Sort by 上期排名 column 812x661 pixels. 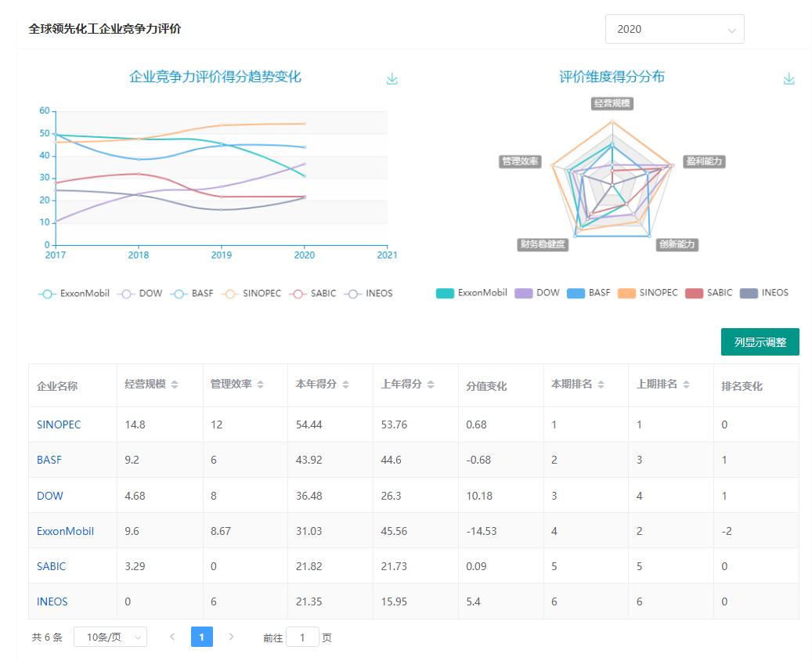[x=686, y=385]
